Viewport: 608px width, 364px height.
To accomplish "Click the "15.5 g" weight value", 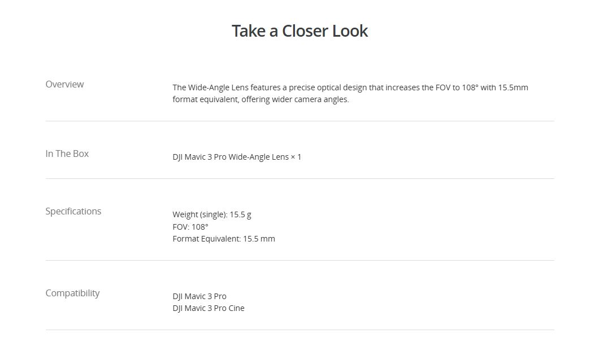I will pos(241,214).
